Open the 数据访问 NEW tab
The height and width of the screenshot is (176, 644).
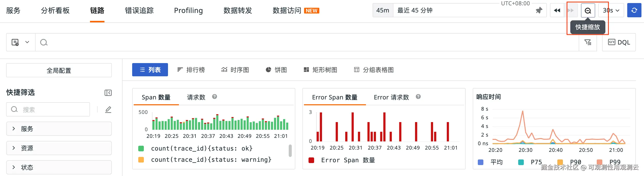click(296, 10)
